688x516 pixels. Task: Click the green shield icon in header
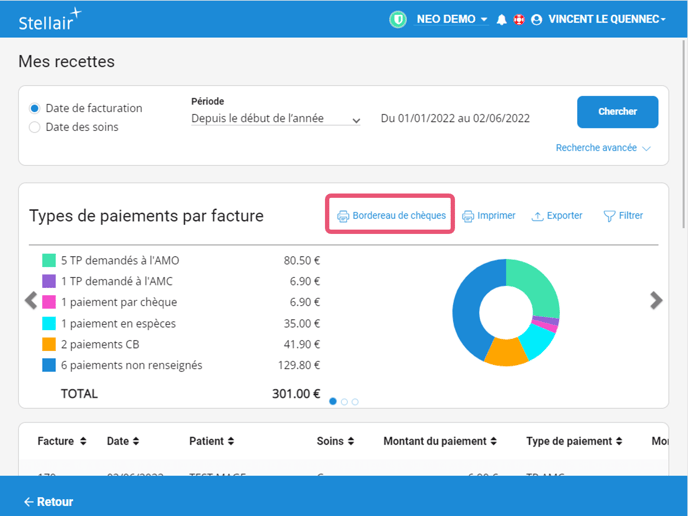[x=399, y=19]
